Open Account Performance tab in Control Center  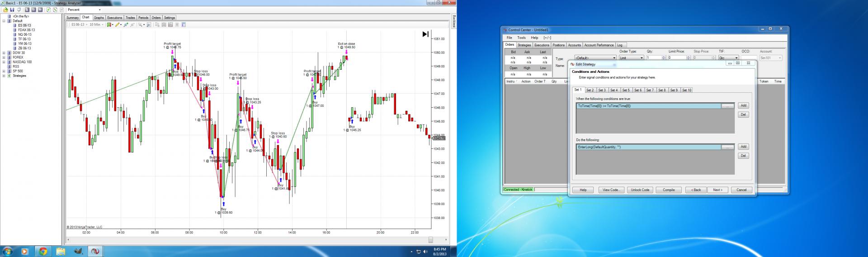(599, 45)
